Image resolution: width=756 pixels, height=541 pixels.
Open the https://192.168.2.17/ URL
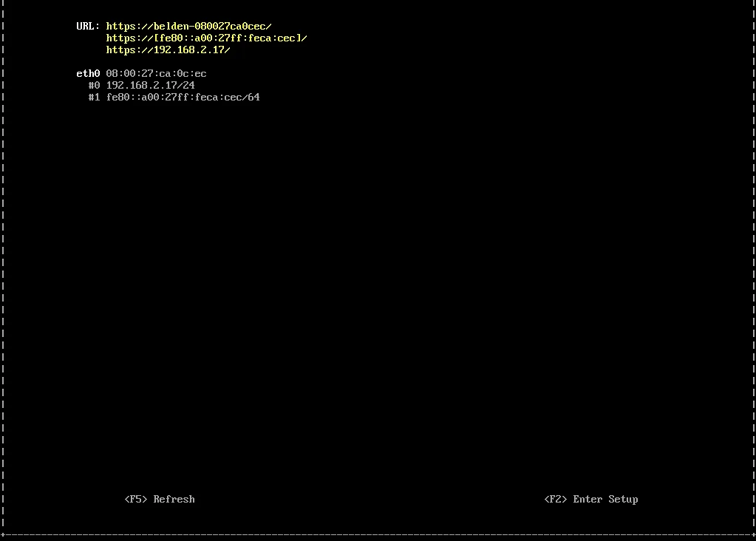pyautogui.click(x=168, y=50)
